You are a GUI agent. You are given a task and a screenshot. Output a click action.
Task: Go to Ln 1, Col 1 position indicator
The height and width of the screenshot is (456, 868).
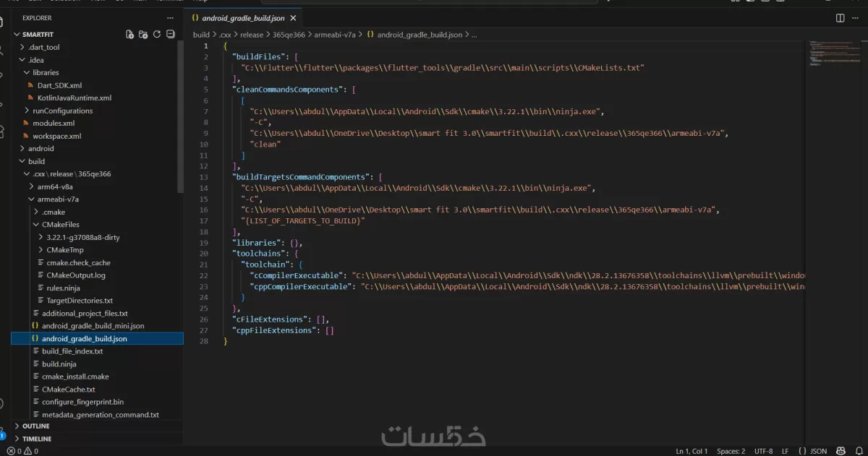tap(692, 450)
